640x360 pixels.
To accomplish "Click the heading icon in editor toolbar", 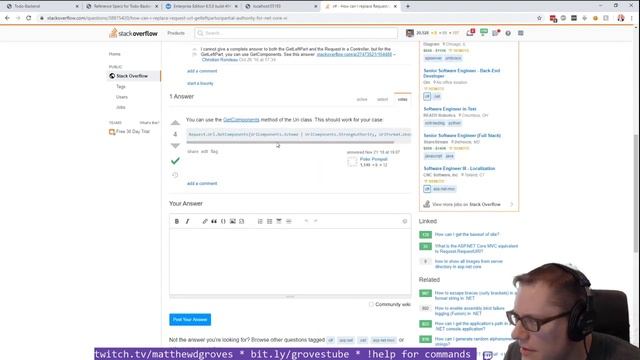I will pos(279,221).
